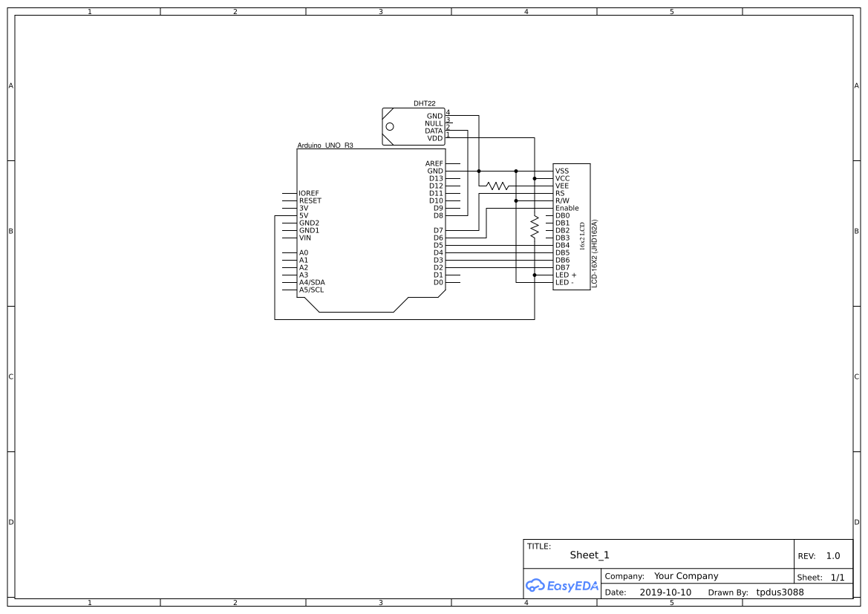Image resolution: width=868 pixels, height=614 pixels.
Task: Select the DHT22 component label
Action: [x=425, y=103]
